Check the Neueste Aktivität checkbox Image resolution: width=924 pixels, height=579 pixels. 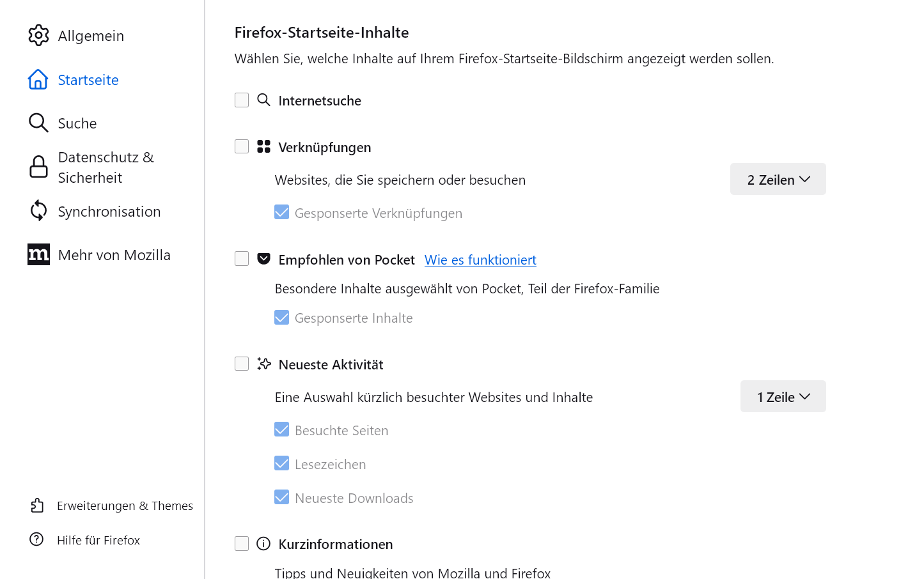pos(242,364)
